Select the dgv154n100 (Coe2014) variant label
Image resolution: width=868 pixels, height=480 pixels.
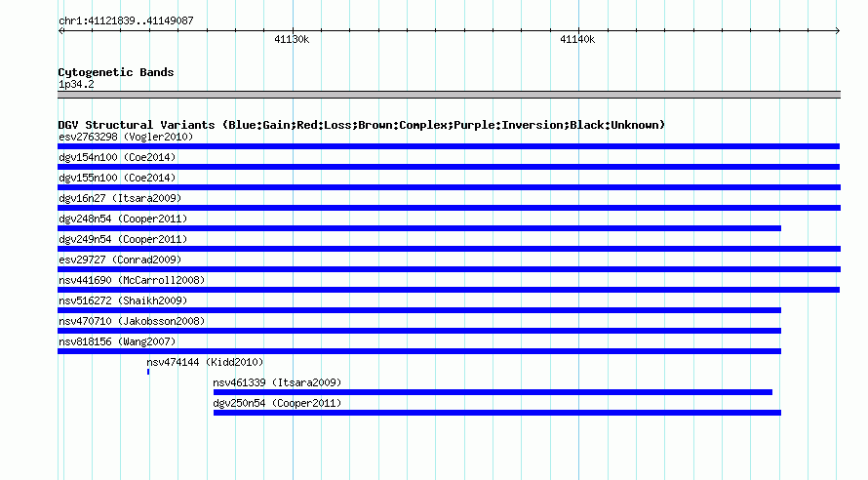pos(117,157)
